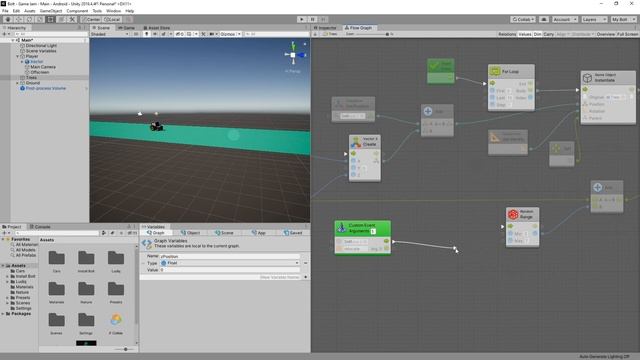
Task: Toggle scene lighting in Scene toolbar
Action: tap(147, 34)
